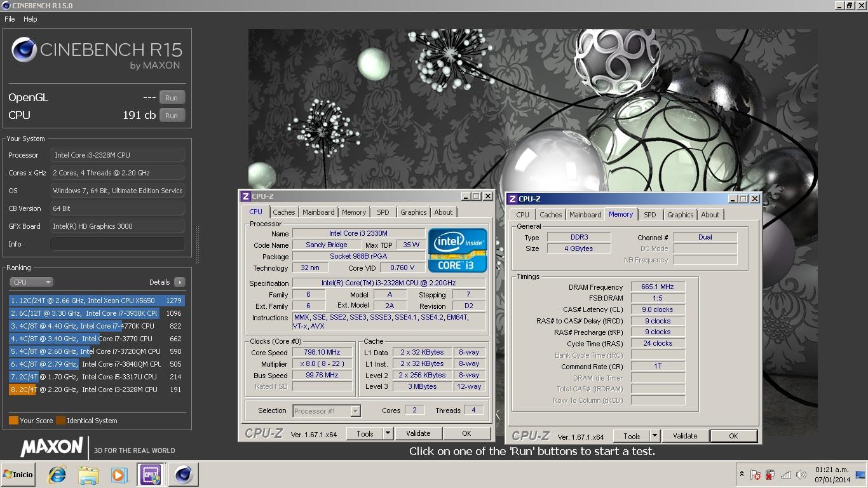868x488 pixels.
Task: Select the Core i7-3840QM ranking row
Action: click(x=96, y=364)
